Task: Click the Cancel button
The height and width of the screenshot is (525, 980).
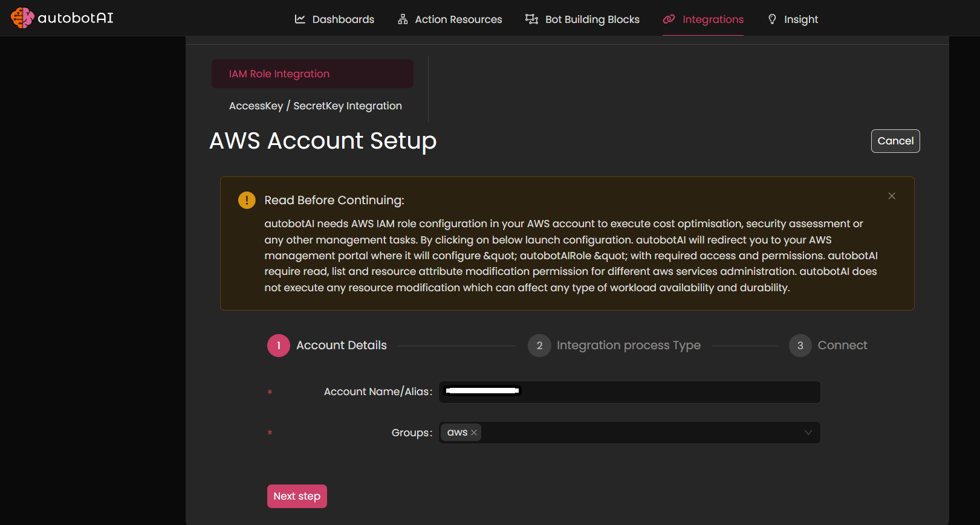Action: point(895,141)
